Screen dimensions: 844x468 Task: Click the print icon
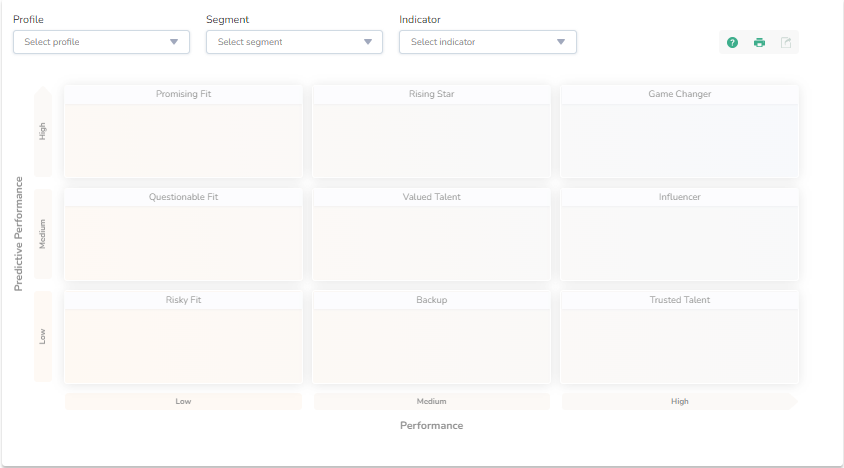pos(759,42)
